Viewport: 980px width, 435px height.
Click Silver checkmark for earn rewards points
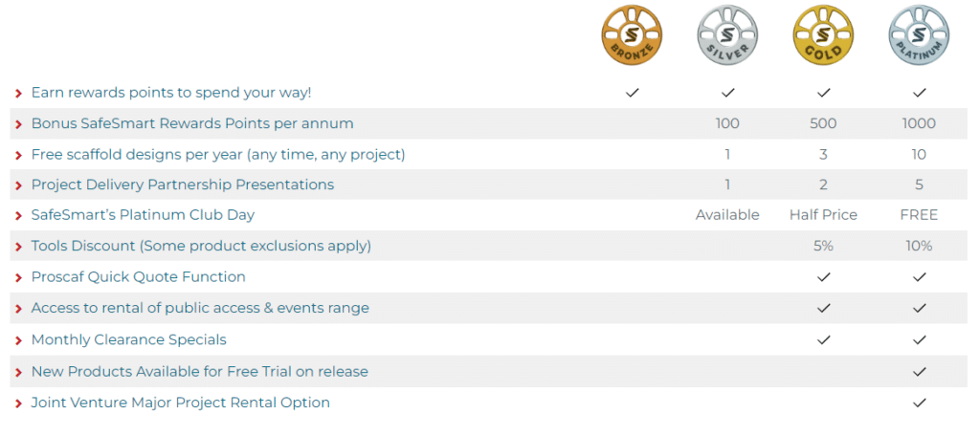(727, 93)
